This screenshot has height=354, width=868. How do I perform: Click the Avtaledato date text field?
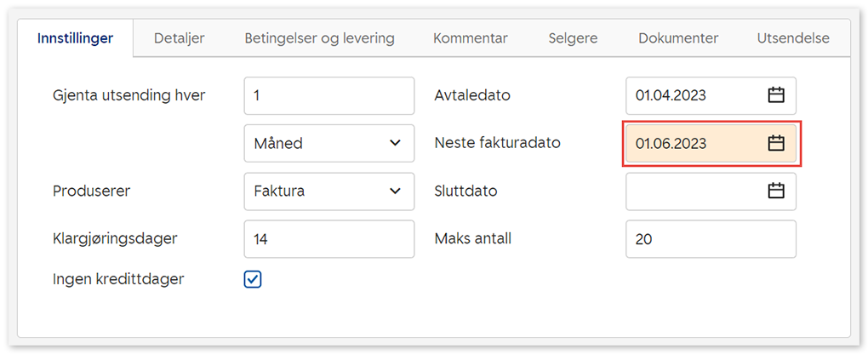pos(694,95)
